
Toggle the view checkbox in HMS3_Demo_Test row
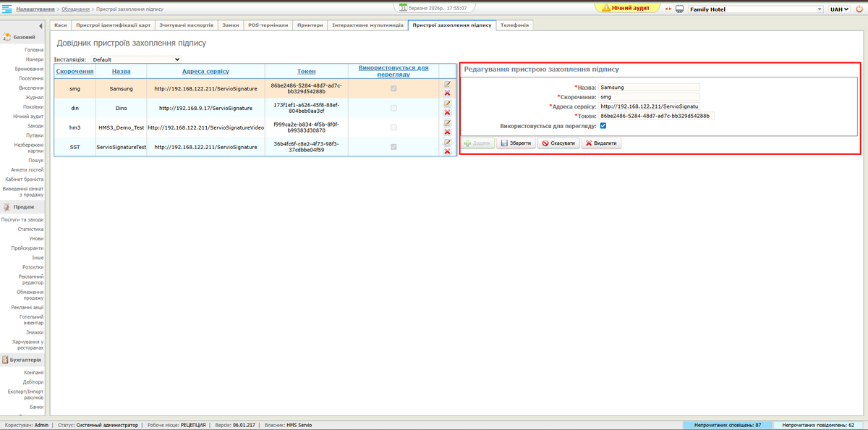tap(393, 127)
